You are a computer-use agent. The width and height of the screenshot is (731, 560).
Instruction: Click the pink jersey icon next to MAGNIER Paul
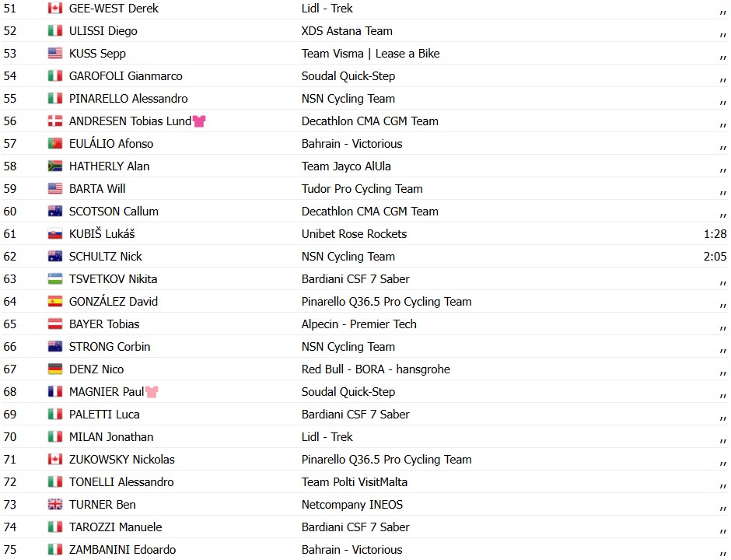(152, 392)
